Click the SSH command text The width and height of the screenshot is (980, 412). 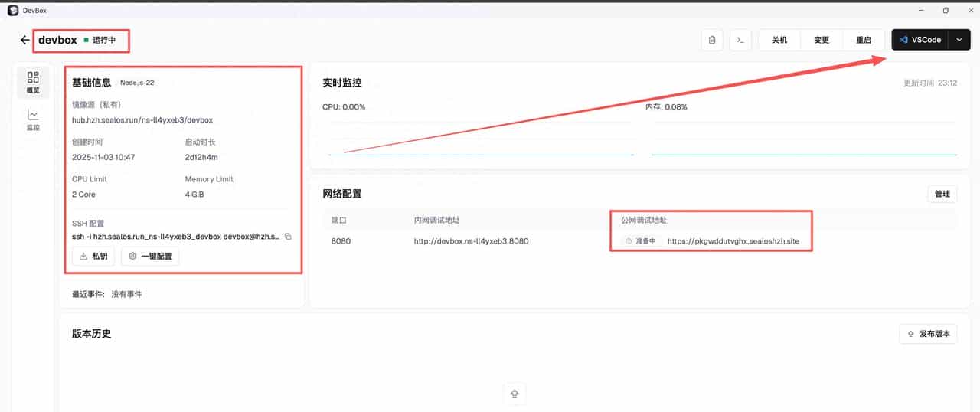[x=176, y=237]
